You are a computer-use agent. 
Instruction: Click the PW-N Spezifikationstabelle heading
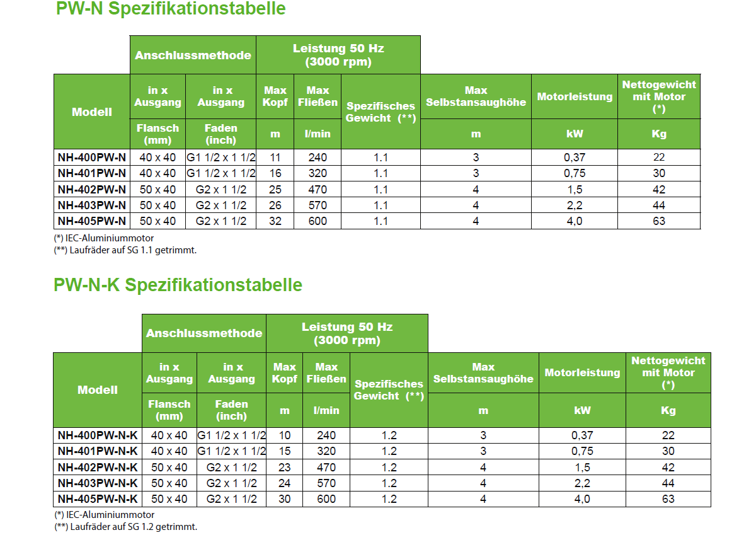tap(170, 9)
